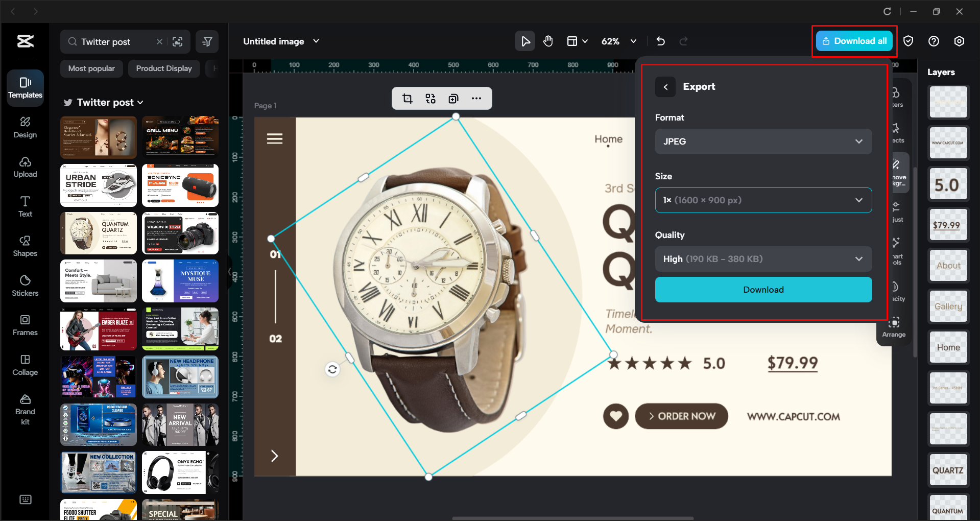Go back from the Export panel
Image resolution: width=980 pixels, height=521 pixels.
pos(665,87)
